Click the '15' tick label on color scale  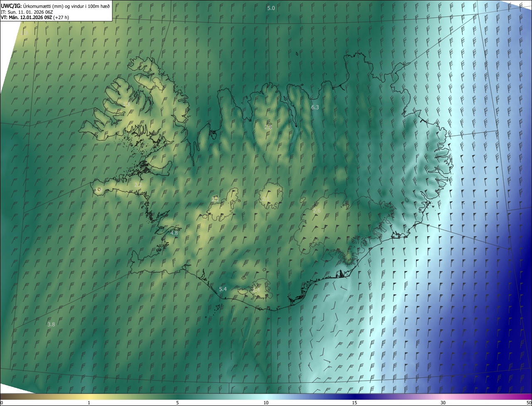point(355,403)
